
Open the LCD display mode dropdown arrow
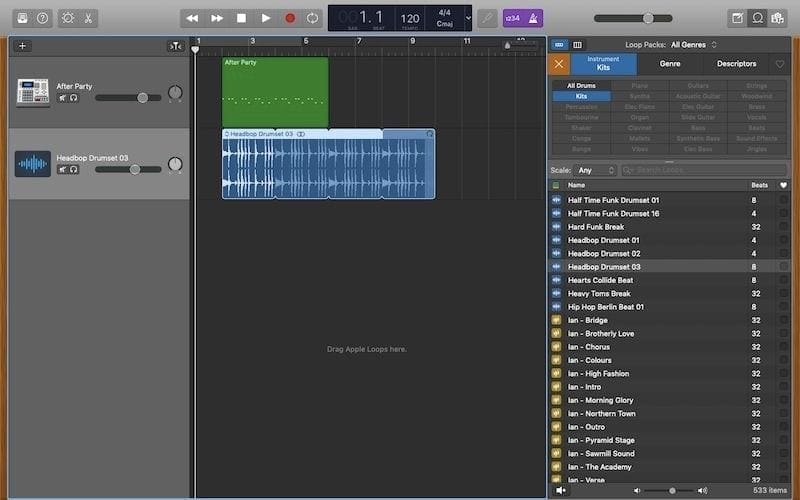468,18
